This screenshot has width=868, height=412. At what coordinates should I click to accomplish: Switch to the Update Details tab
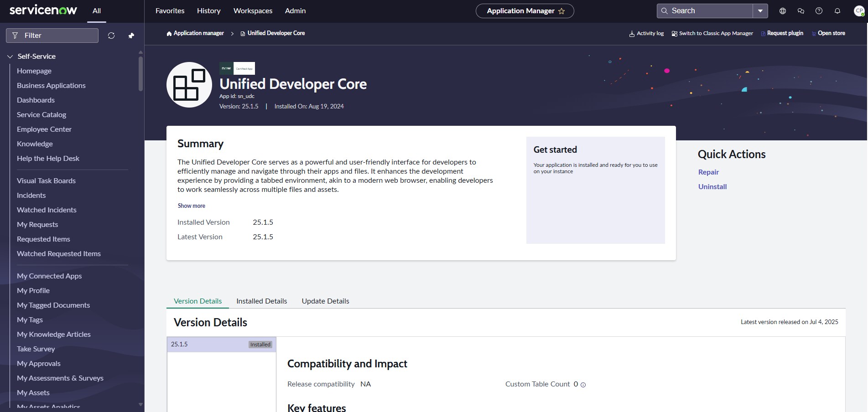point(325,301)
